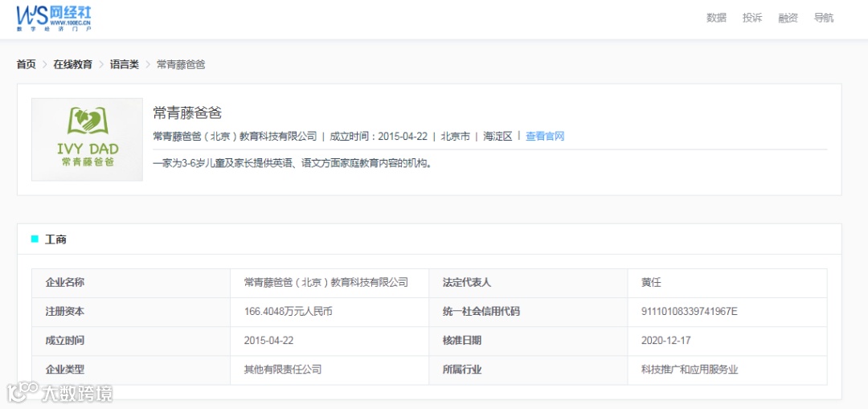Click the 常青藤爸爸 company title

point(187,113)
